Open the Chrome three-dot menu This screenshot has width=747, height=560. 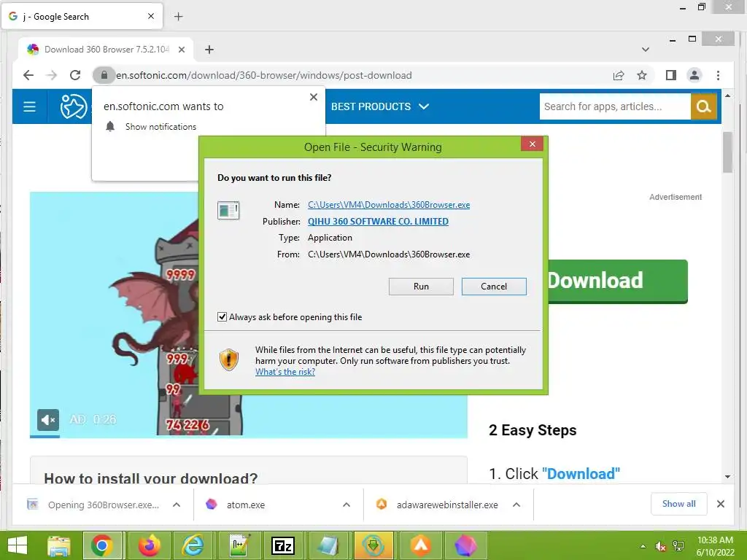(718, 75)
